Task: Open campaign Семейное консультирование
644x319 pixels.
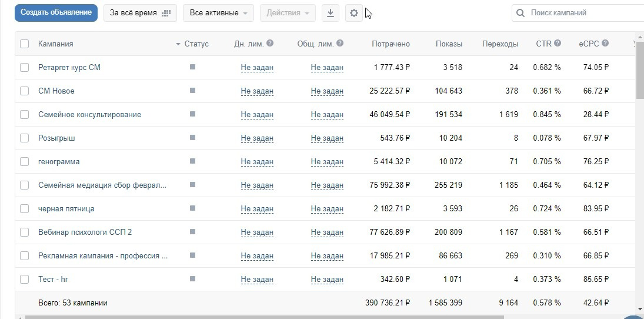Action: (89, 115)
